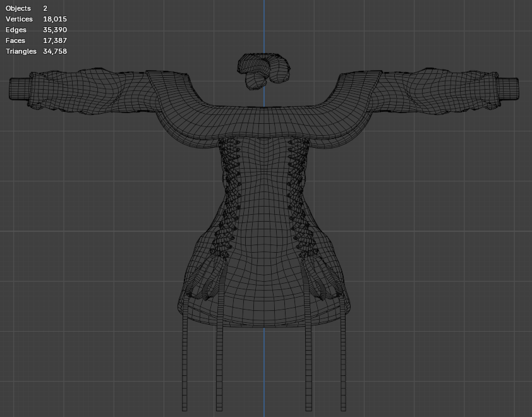Click the Faces count value 17,387
The width and height of the screenshot is (532, 417).
(55, 40)
